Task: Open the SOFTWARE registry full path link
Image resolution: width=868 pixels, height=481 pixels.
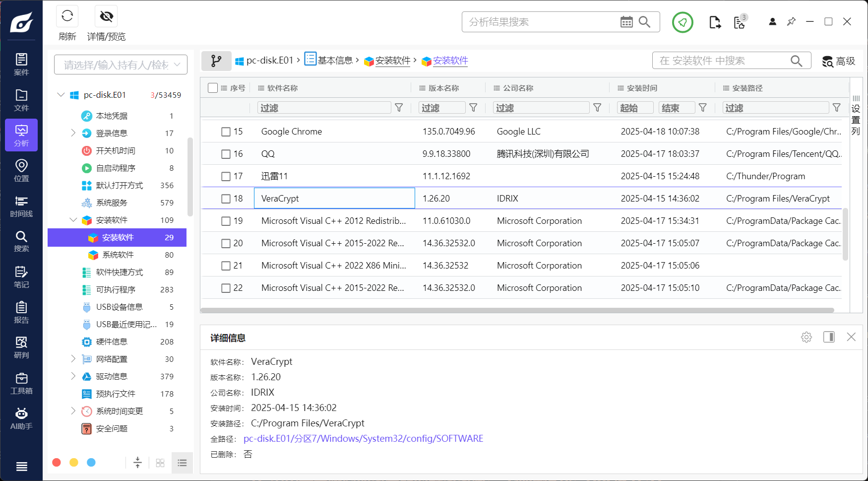Action: tap(363, 439)
